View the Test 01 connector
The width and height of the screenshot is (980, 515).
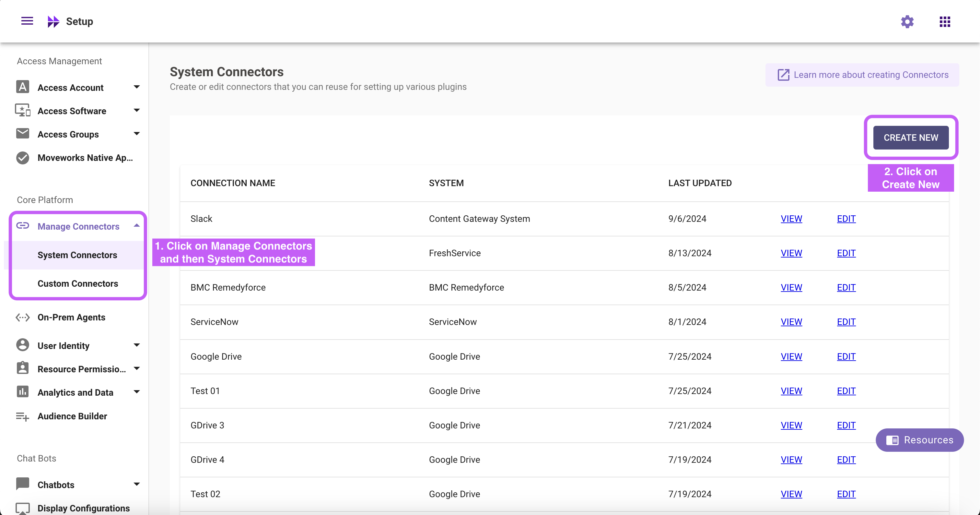pos(791,391)
